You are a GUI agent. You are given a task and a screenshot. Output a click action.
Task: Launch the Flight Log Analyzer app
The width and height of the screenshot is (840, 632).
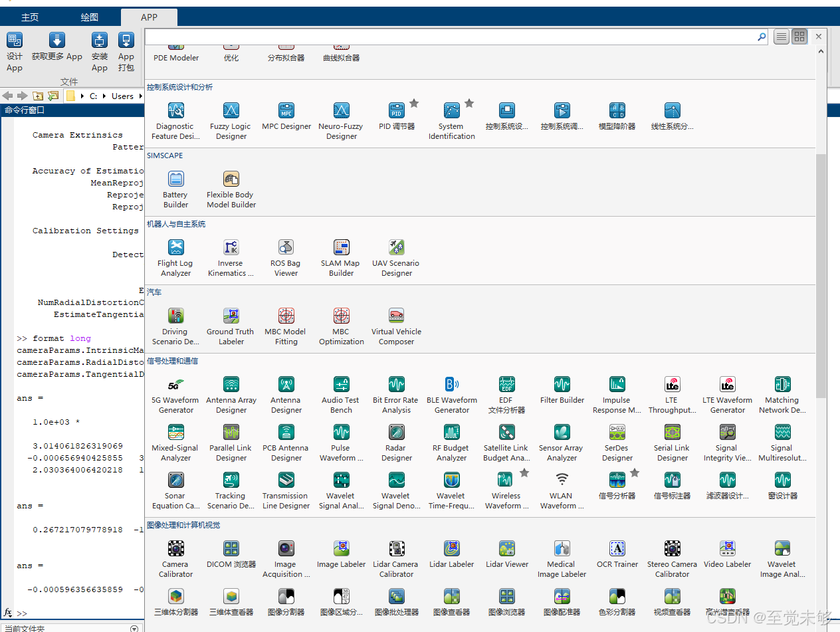175,258
